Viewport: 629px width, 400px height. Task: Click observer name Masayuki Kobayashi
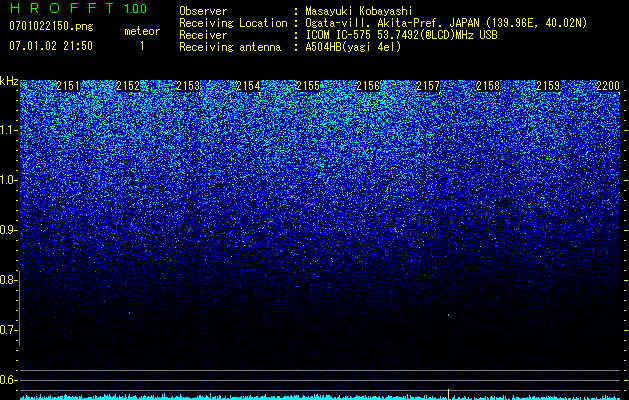pyautogui.click(x=359, y=11)
